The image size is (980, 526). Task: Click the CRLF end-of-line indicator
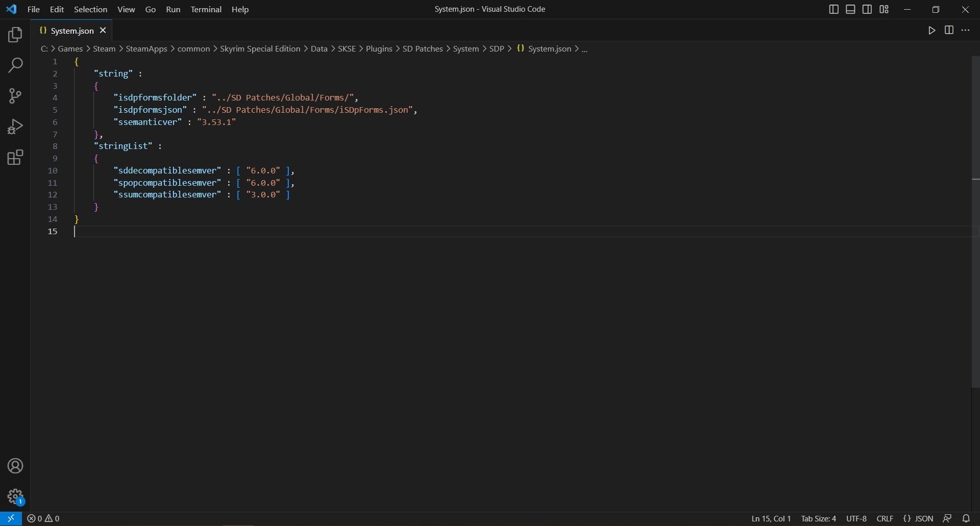point(885,518)
